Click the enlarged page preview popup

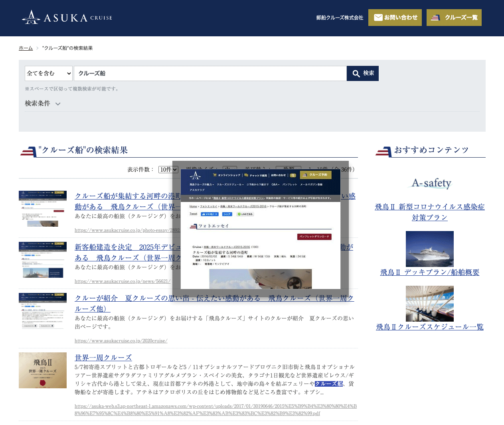click(261, 229)
